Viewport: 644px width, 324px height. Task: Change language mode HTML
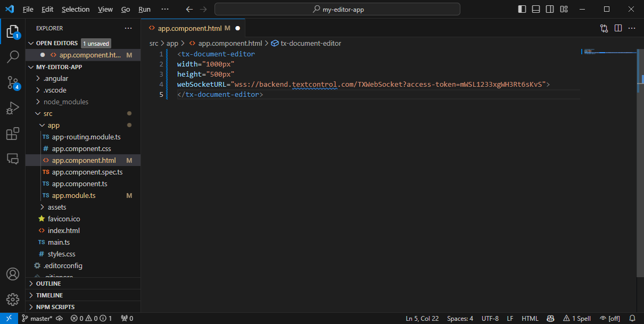(530, 318)
